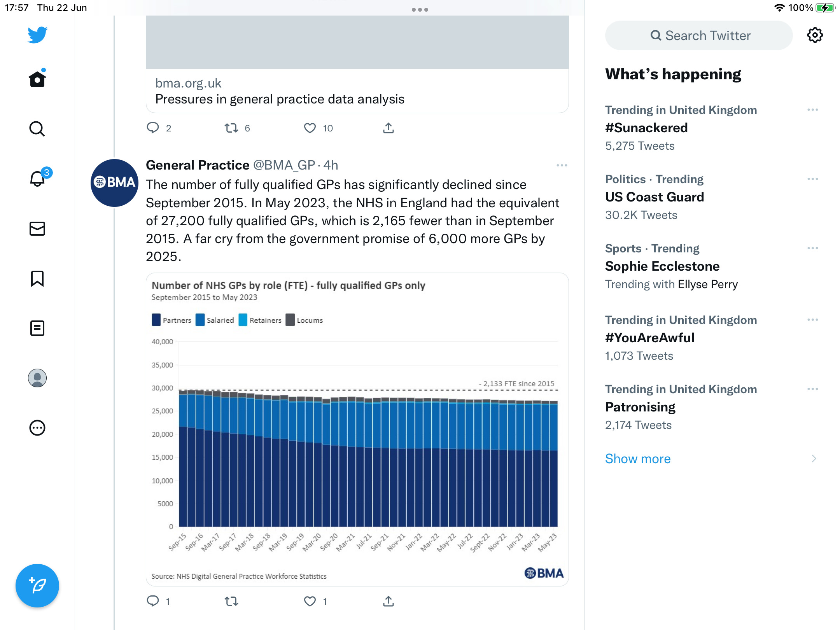Click the three dots at window top

pyautogui.click(x=420, y=9)
